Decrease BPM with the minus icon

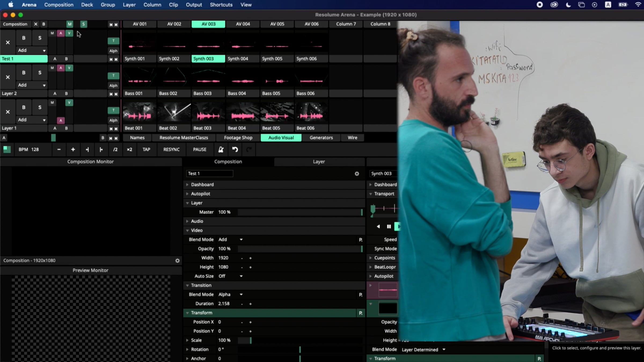(59, 149)
